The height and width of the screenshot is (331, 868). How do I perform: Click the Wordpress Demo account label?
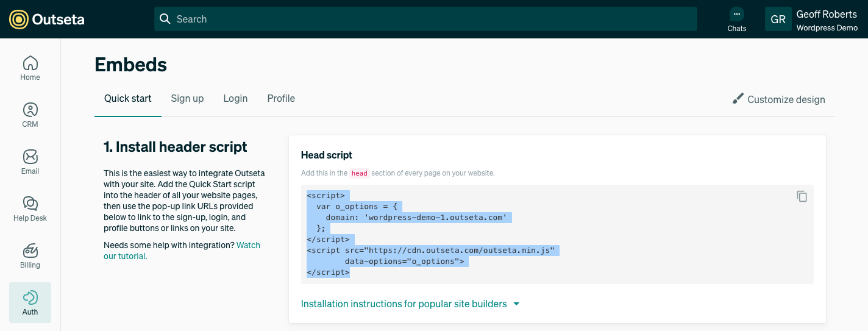click(827, 28)
